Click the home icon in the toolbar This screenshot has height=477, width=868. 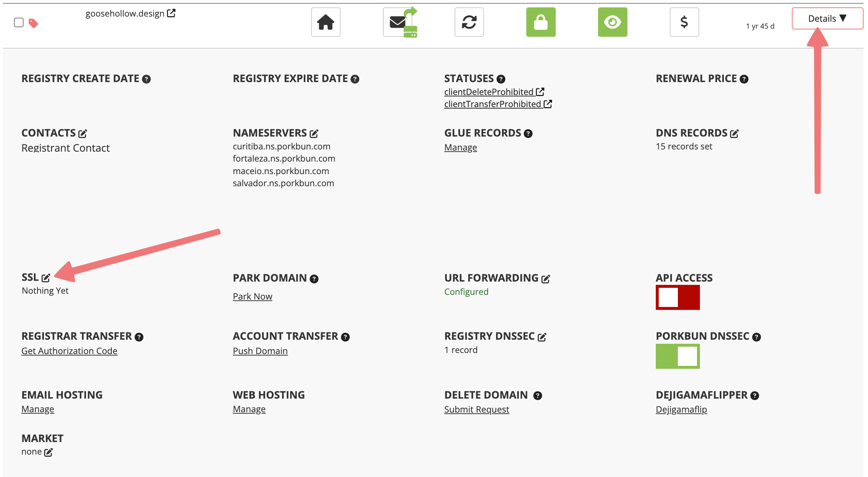(x=325, y=22)
